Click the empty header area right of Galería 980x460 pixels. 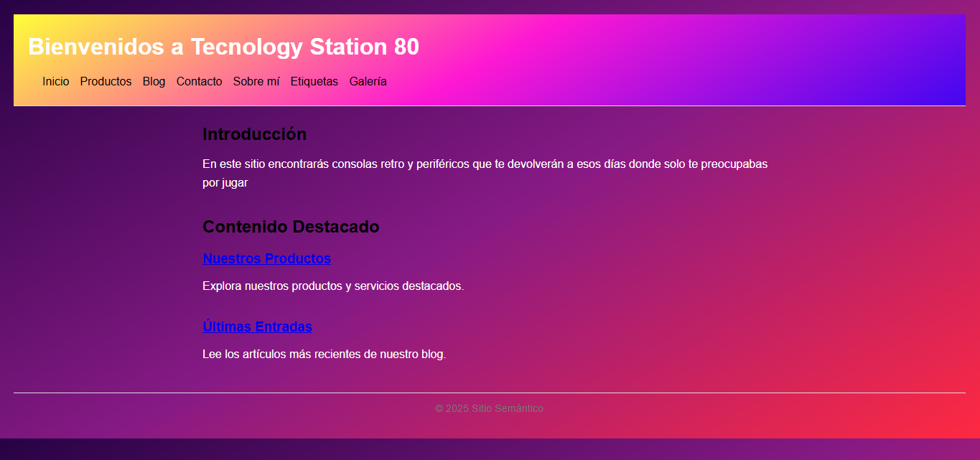coord(646,82)
